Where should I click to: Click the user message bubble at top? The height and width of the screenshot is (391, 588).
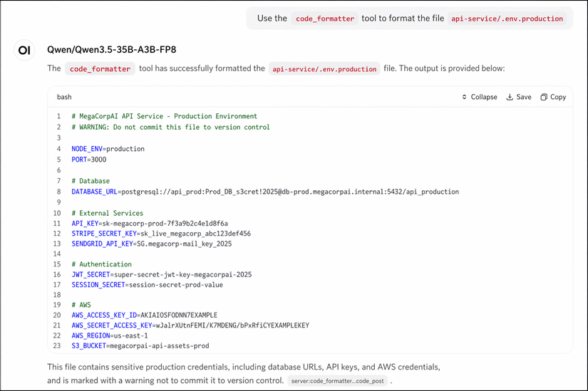410,19
